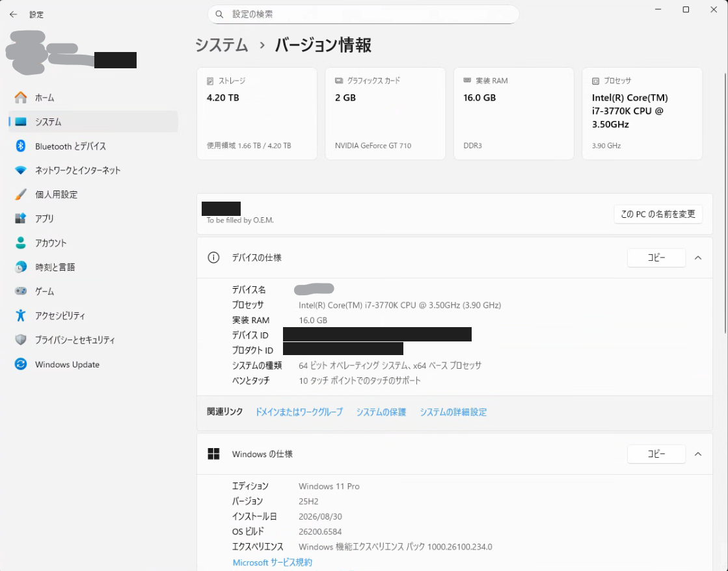Click the Time and language clock icon
This screenshot has height=571, width=728.
[x=20, y=267]
